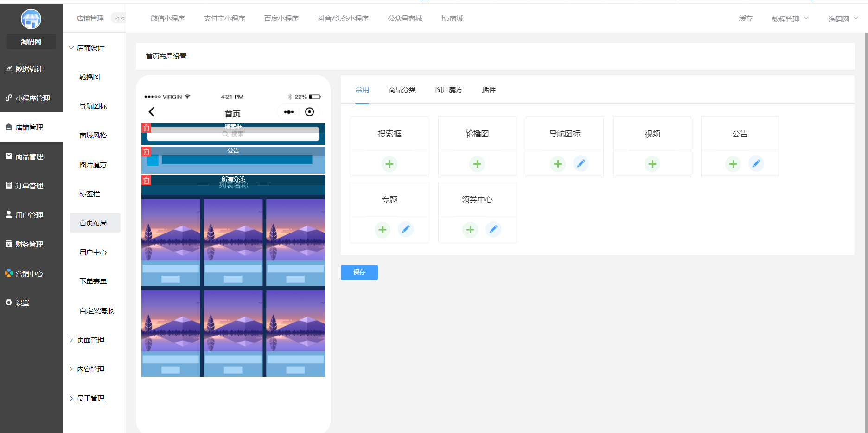
Task: Click the add icon on the 轮播图 card
Action: [x=477, y=163]
